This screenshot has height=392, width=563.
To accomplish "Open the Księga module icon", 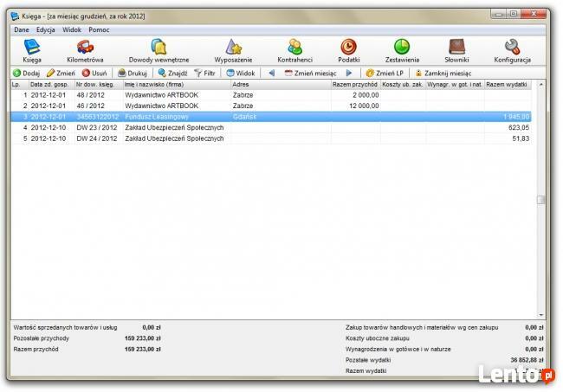I will [32, 51].
